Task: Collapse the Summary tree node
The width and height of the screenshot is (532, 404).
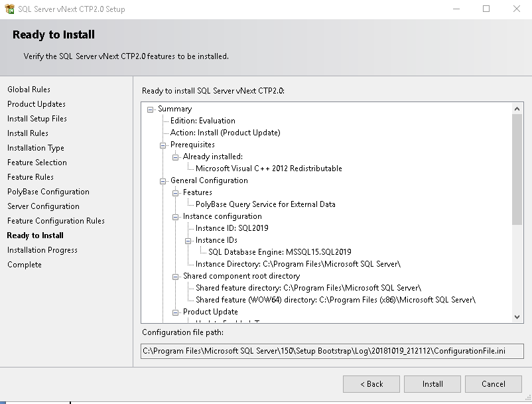Action: [x=151, y=109]
